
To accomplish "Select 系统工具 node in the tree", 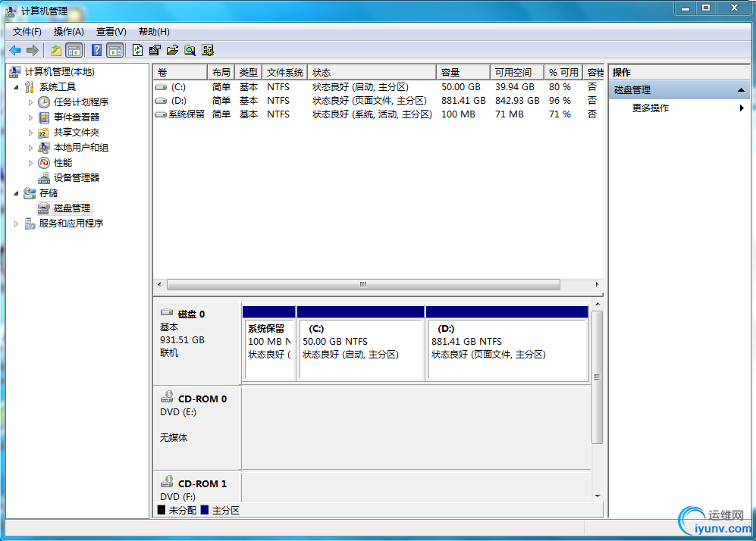I will click(58, 86).
